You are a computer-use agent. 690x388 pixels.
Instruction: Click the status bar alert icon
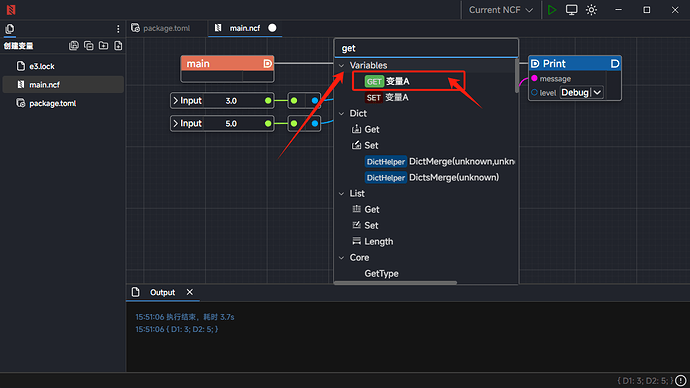click(681, 381)
